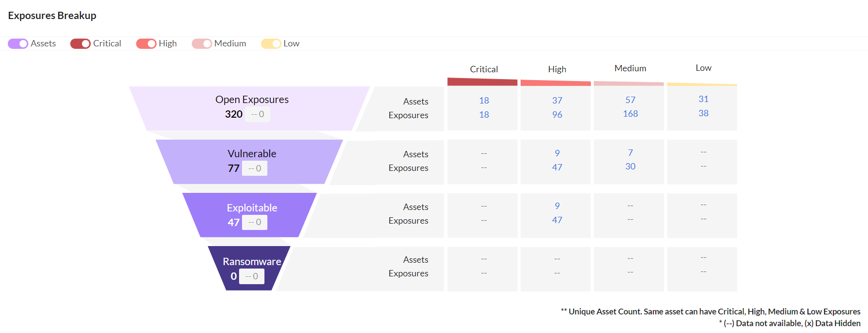Open Medium exposures count 168

[630, 114]
